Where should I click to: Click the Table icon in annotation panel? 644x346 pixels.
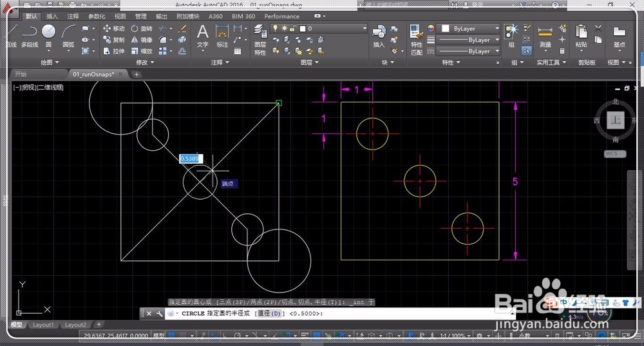[x=238, y=52]
